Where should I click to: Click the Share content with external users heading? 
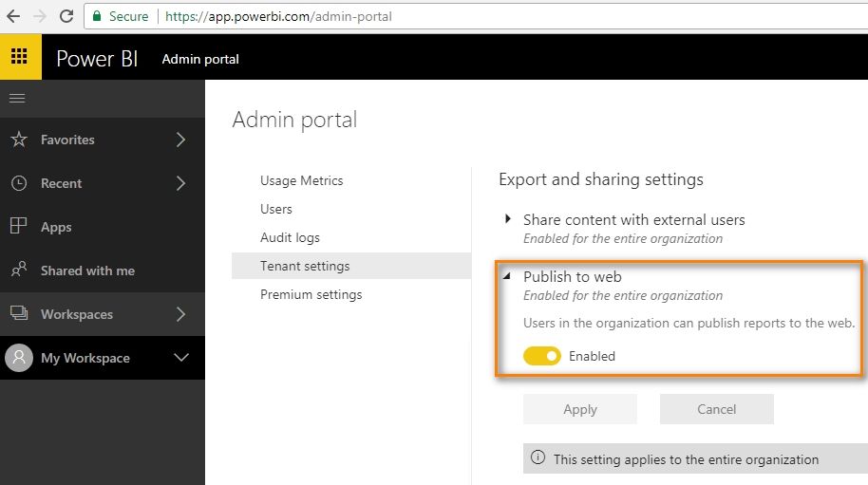(x=633, y=219)
